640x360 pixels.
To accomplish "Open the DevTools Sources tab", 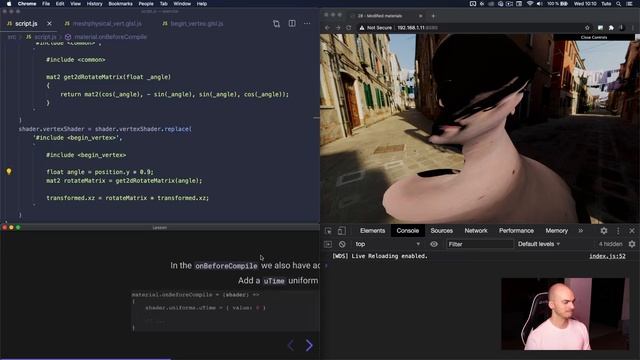I will 441,231.
